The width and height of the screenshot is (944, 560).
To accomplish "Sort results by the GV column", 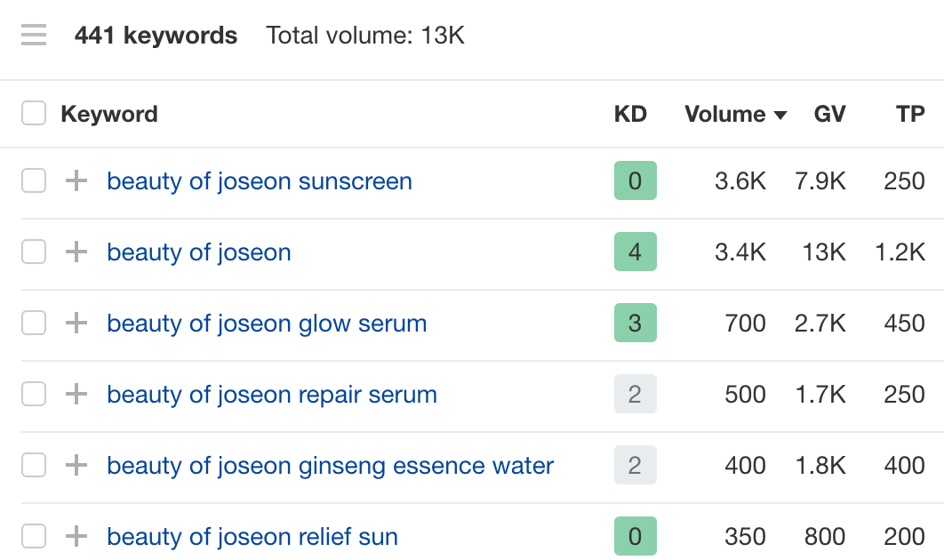I will [829, 114].
